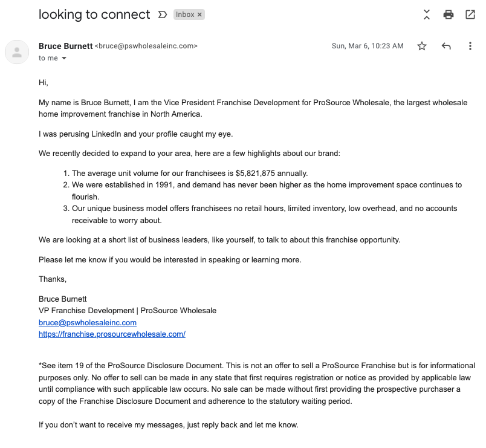Star this message from Bruce Burnett
Viewport: 486px width, 448px height.
(x=422, y=46)
